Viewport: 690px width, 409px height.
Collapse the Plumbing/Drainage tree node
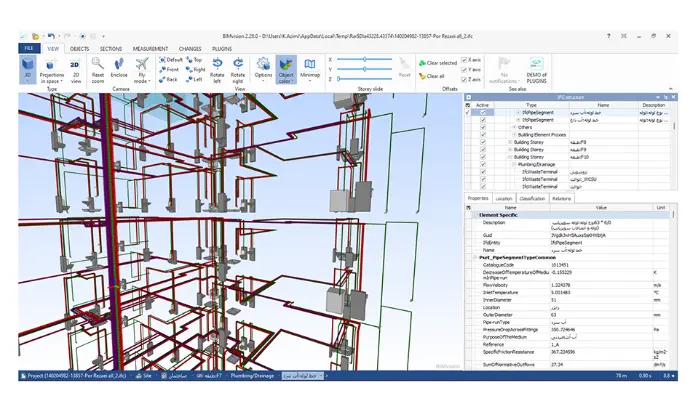[x=514, y=164]
